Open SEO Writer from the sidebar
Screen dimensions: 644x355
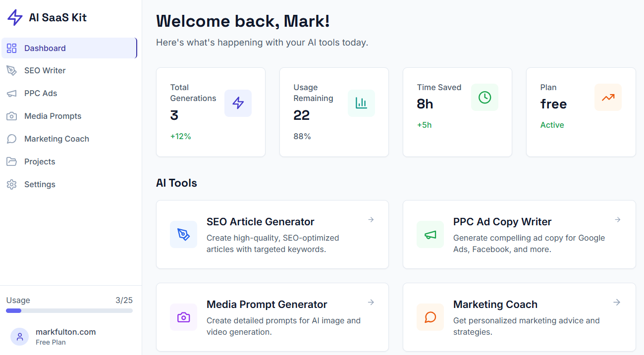coord(45,70)
